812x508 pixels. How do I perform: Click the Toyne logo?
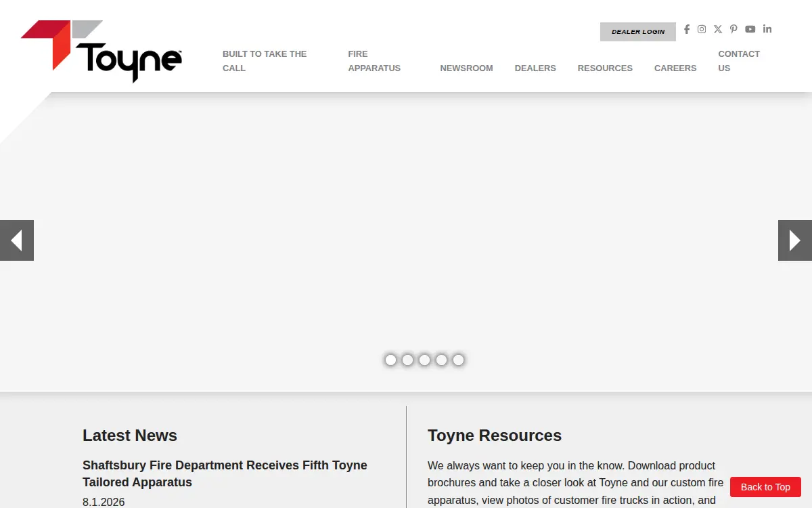pos(101,51)
